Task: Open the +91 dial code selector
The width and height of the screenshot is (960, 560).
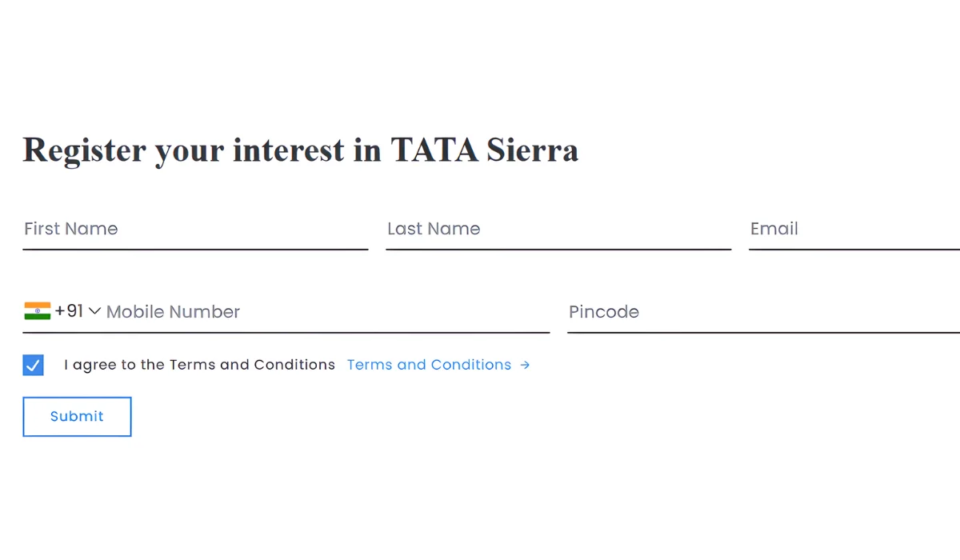Action: point(70,311)
